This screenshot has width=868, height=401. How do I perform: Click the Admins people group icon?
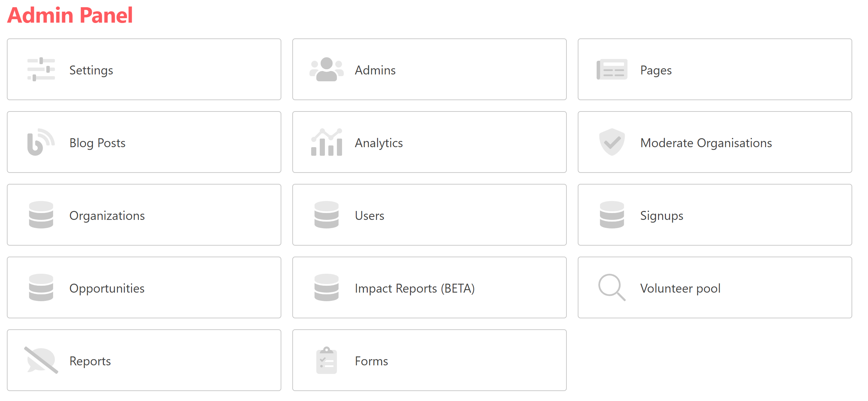point(326,70)
